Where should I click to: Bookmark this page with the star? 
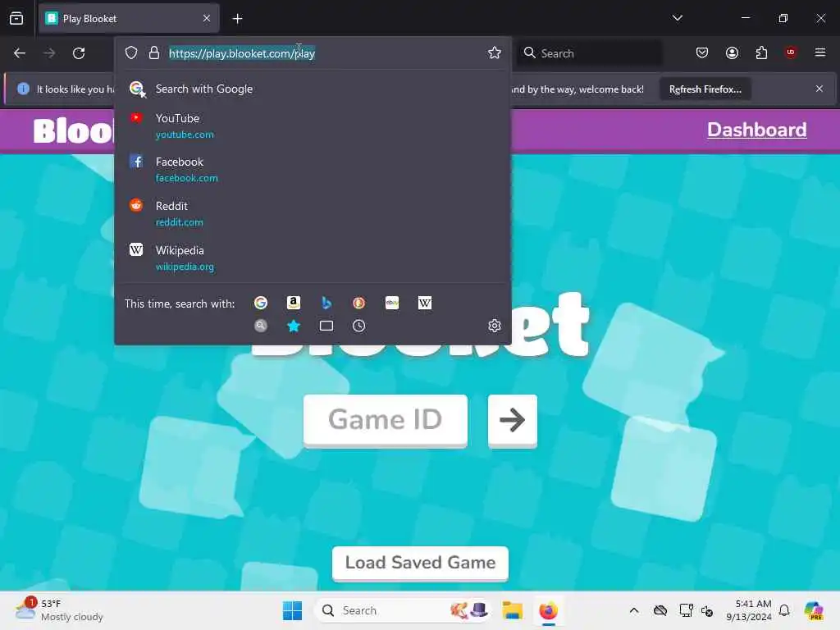(494, 52)
